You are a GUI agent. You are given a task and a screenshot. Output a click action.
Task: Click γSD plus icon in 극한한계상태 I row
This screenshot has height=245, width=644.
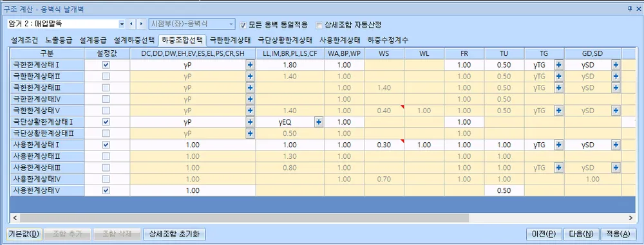click(x=616, y=65)
